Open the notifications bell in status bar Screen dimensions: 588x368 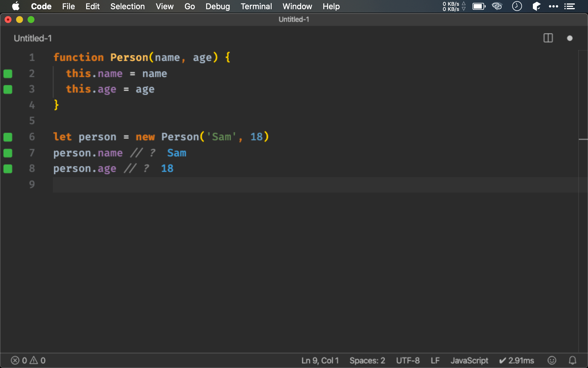click(x=572, y=360)
